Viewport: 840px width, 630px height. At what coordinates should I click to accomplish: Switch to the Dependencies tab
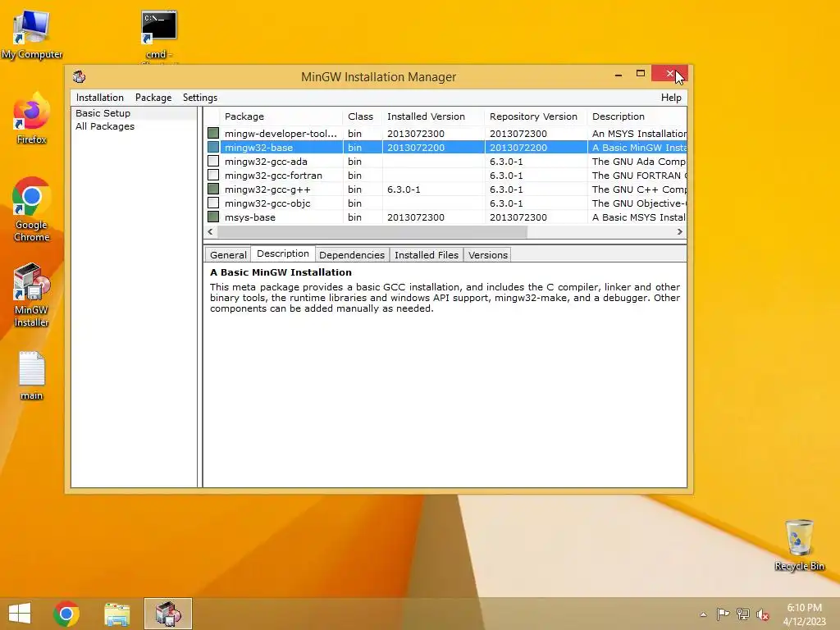point(352,255)
